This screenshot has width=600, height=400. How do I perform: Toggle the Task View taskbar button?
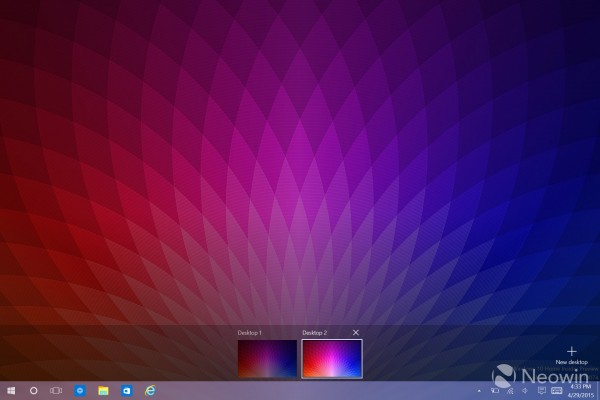[x=56, y=389]
